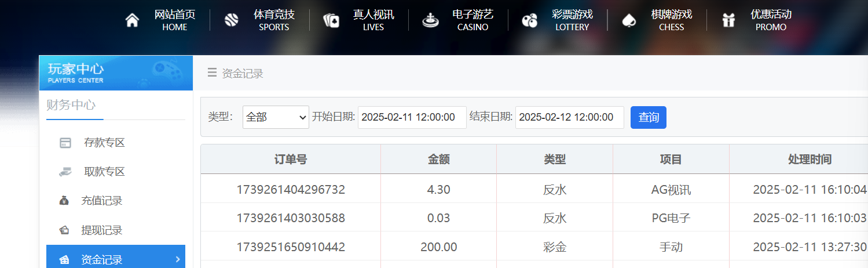Click the 开始日期 date input field

412,117
